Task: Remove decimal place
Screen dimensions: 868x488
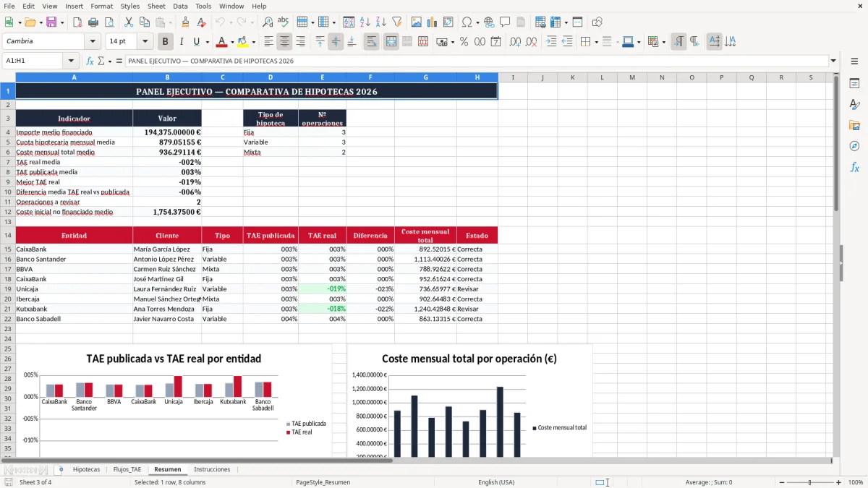Action: (531, 42)
